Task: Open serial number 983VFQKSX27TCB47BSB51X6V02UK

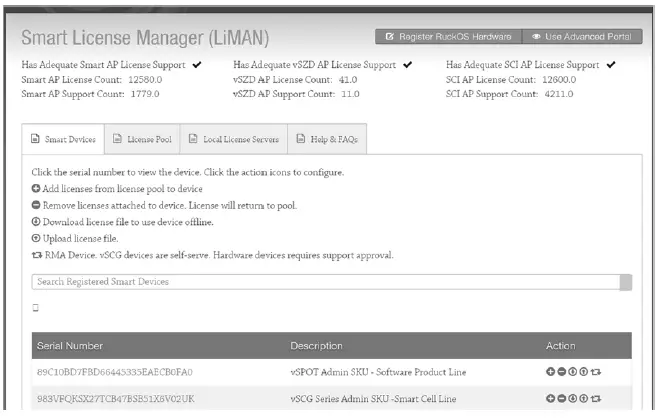Action: 115,398
